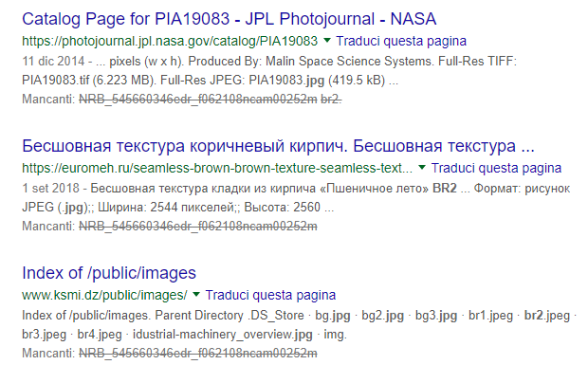Click the snippet line with Ширина: 2544 пикселей
588x383 pixels.
177,208
